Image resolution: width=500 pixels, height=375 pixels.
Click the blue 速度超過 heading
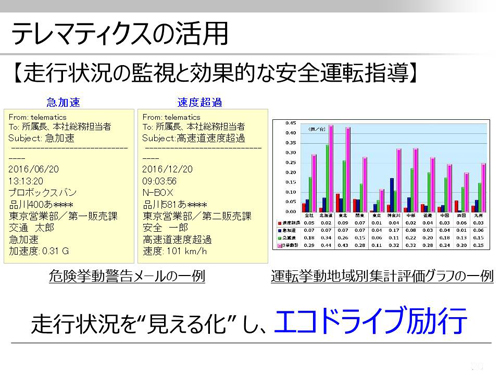click(x=200, y=102)
